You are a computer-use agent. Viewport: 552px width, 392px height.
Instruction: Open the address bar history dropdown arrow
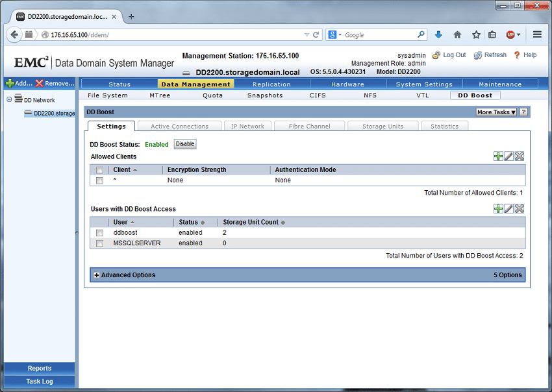click(x=307, y=35)
